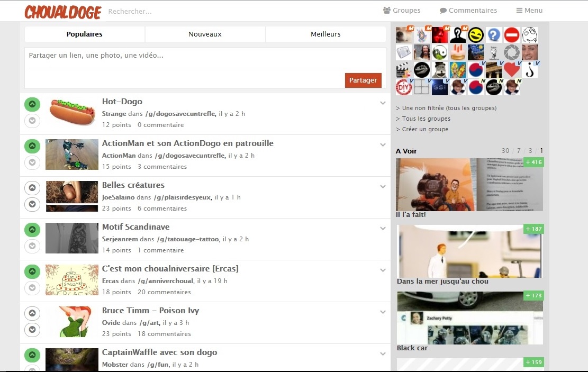Open the newspaper group icon
588x372 pixels.
point(404,52)
